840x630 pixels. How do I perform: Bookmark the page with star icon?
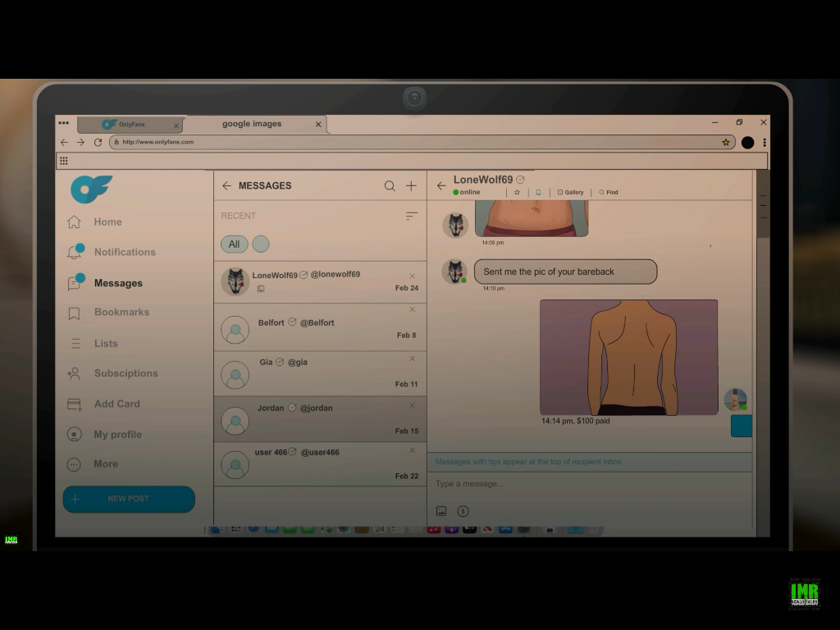[725, 142]
